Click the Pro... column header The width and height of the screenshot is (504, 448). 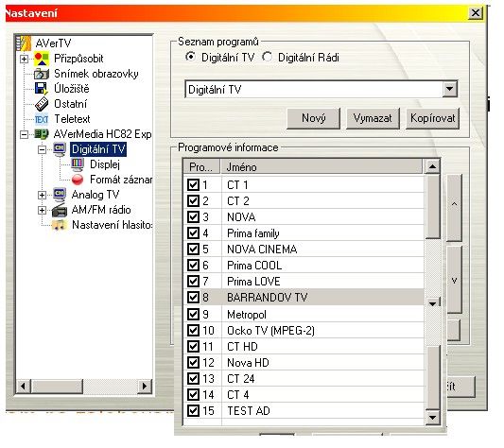(201, 167)
